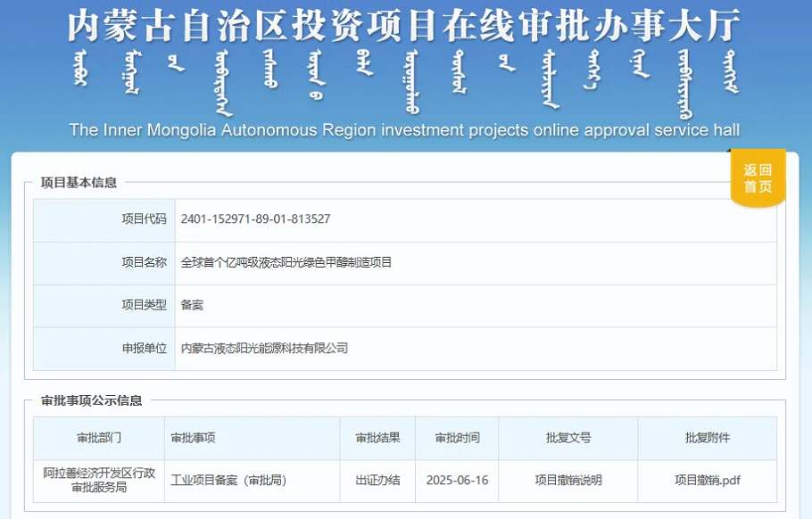Click the English service hall subtitle
812x519 pixels.
click(404, 130)
